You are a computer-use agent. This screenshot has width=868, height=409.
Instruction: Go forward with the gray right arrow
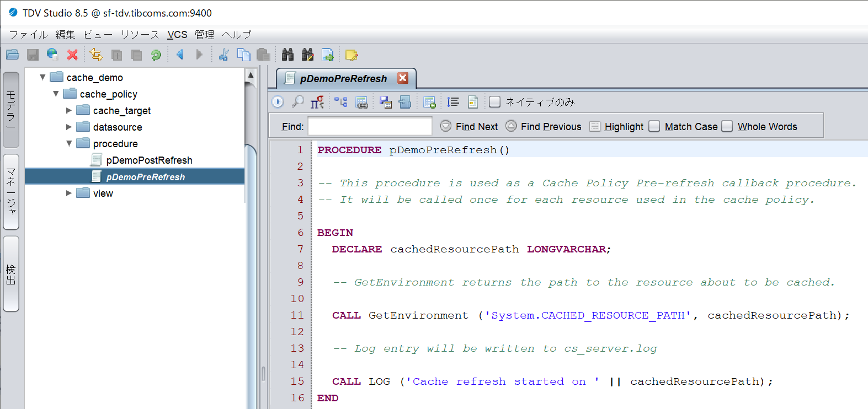pyautogui.click(x=199, y=55)
